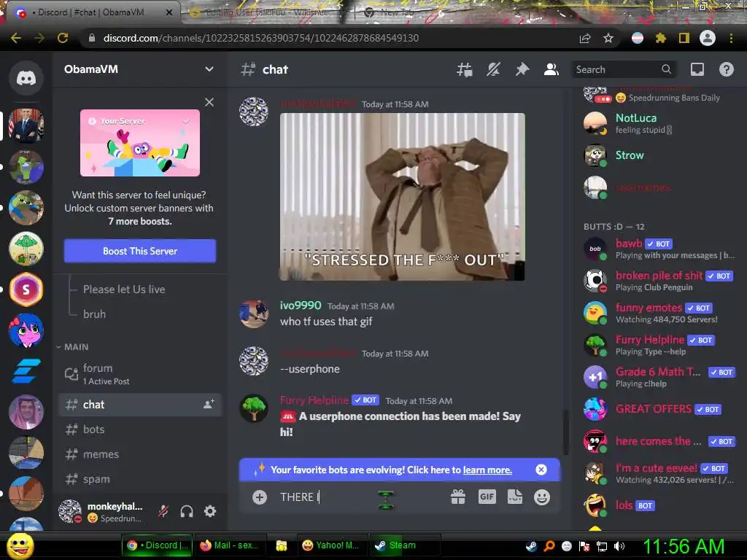The image size is (747, 560).
Task: Toggle notification settings bell icon
Action: point(493,69)
